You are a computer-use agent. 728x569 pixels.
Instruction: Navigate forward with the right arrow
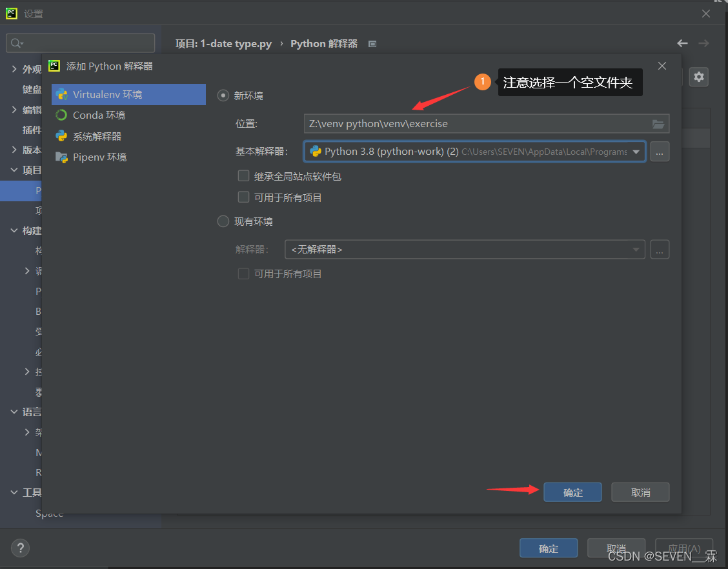pos(704,43)
